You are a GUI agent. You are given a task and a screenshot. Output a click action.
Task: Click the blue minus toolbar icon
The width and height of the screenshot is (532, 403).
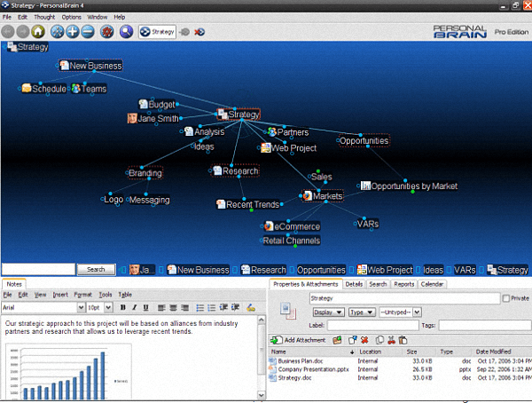pos(88,32)
